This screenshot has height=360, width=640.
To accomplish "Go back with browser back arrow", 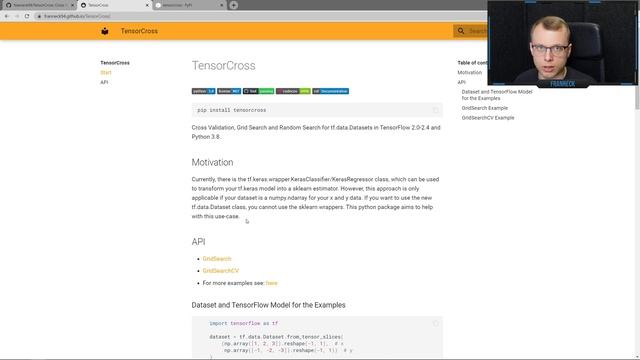I will click(7, 16).
